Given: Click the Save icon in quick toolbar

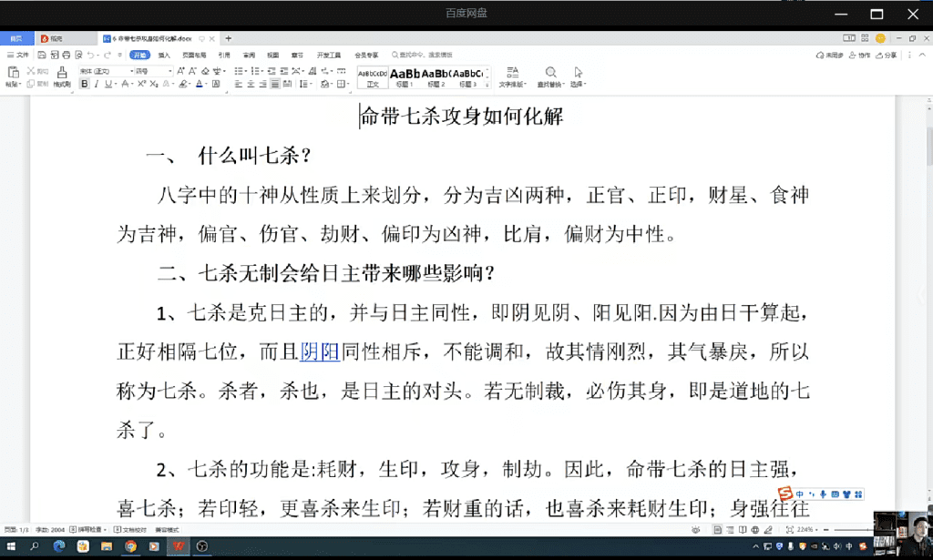Looking at the screenshot, I should tap(42, 56).
